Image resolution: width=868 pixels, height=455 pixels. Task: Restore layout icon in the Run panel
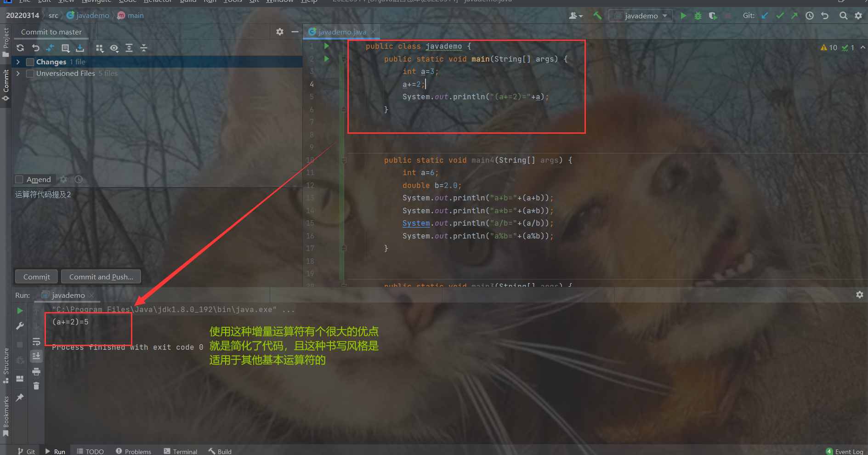pyautogui.click(x=20, y=379)
